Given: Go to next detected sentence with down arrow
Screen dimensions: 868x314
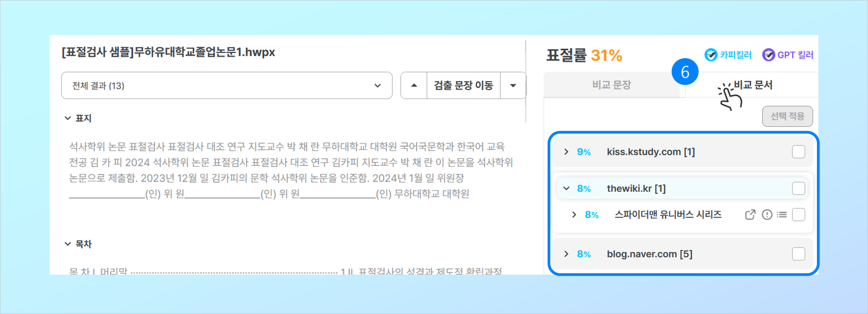Looking at the screenshot, I should click(513, 86).
